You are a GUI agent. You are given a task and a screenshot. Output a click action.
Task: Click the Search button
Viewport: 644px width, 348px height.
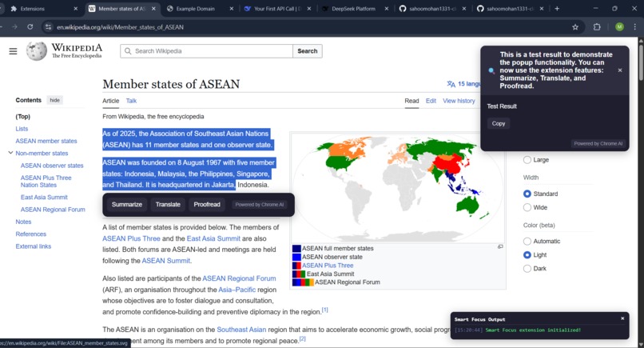307,51
